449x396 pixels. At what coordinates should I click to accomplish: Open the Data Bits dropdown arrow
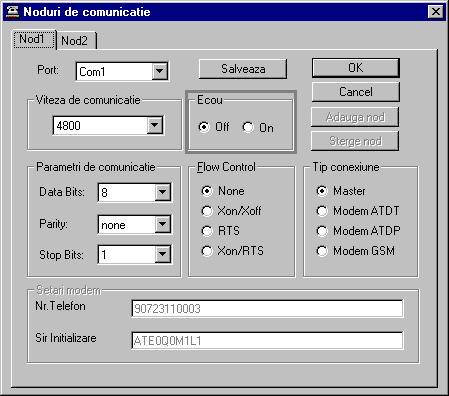tap(163, 192)
